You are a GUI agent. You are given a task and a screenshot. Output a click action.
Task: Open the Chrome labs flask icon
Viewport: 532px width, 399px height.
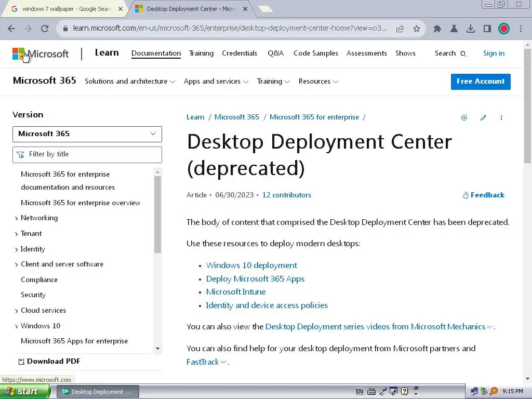454,29
